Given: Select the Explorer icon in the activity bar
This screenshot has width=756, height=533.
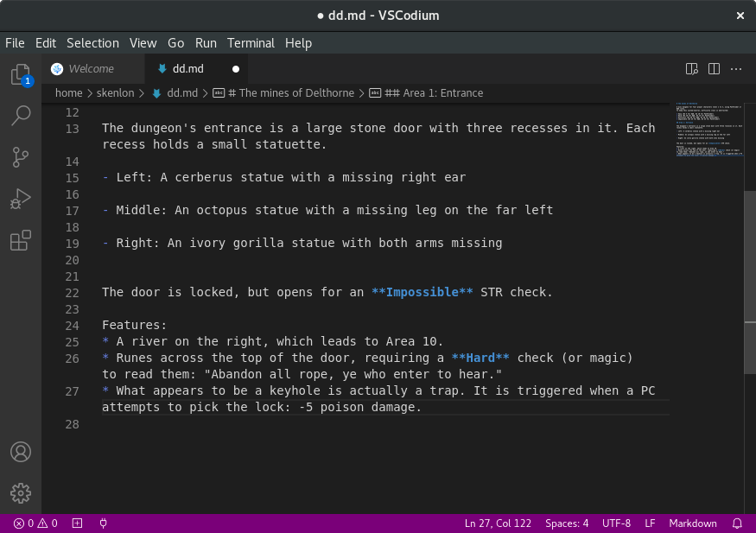Looking at the screenshot, I should click(x=21, y=73).
